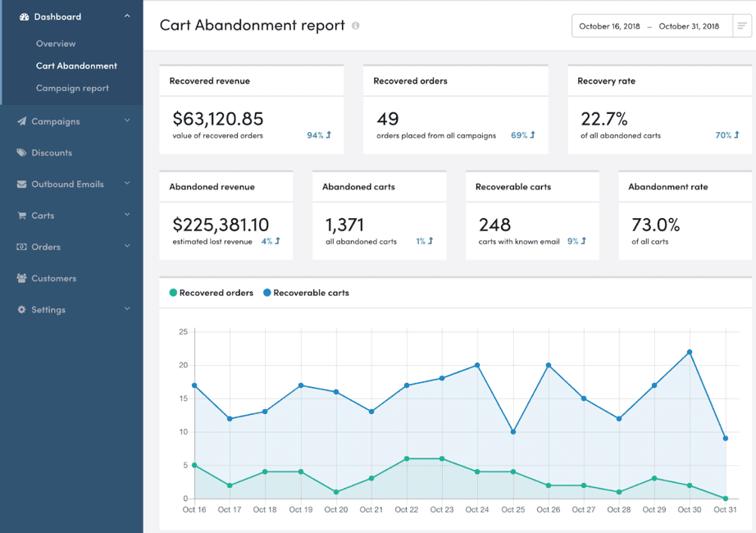Click the Settings gear icon

click(21, 310)
